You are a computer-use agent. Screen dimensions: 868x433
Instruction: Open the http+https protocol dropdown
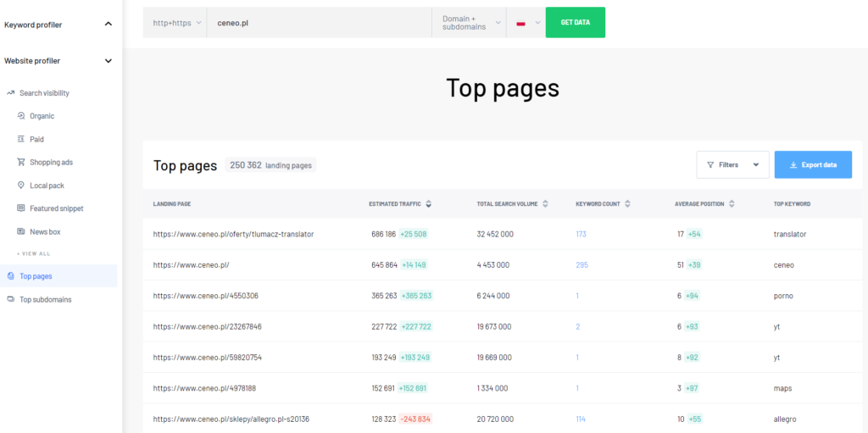[x=176, y=23]
